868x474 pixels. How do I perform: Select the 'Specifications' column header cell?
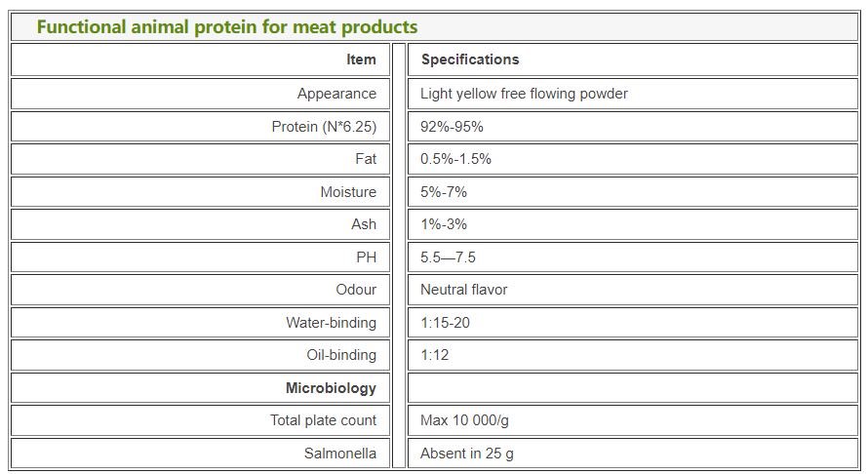(x=470, y=59)
